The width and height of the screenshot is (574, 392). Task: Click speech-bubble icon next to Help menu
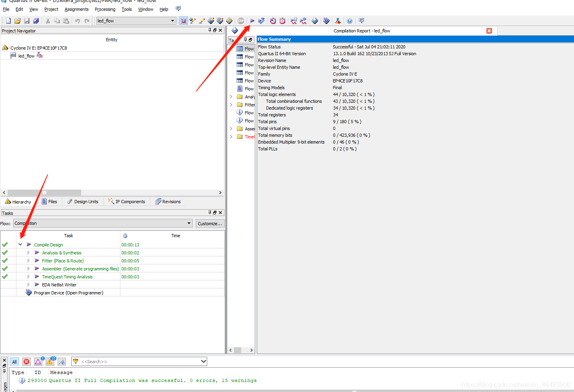tap(178, 9)
